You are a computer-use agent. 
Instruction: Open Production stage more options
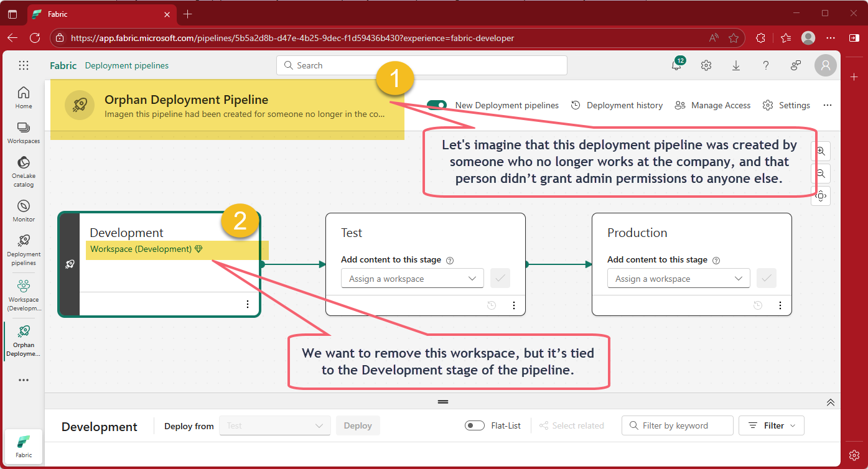(x=780, y=305)
